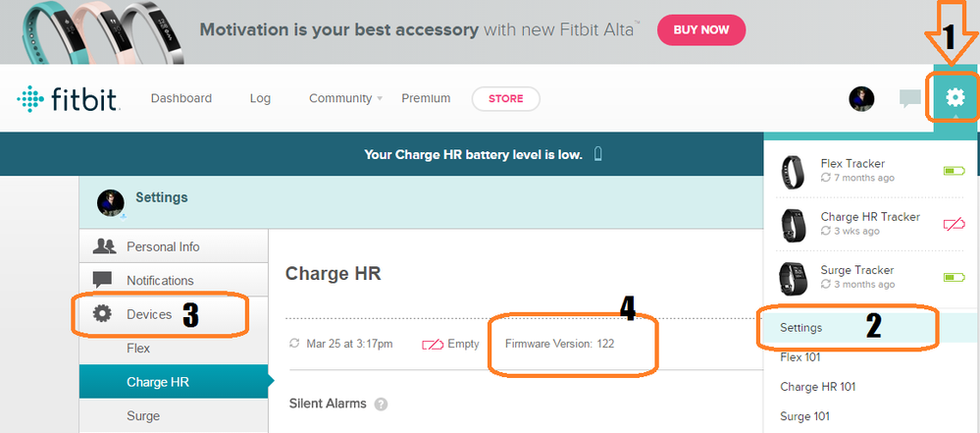Click the sync icon beside Mar 25 timestamp
The image size is (980, 433).
[295, 344]
